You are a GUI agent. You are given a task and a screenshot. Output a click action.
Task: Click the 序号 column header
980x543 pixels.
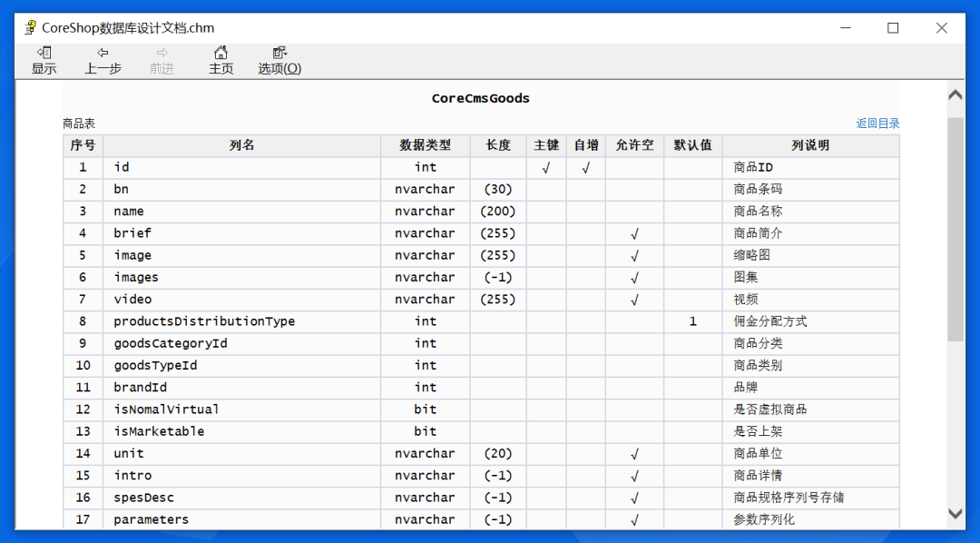[83, 145]
